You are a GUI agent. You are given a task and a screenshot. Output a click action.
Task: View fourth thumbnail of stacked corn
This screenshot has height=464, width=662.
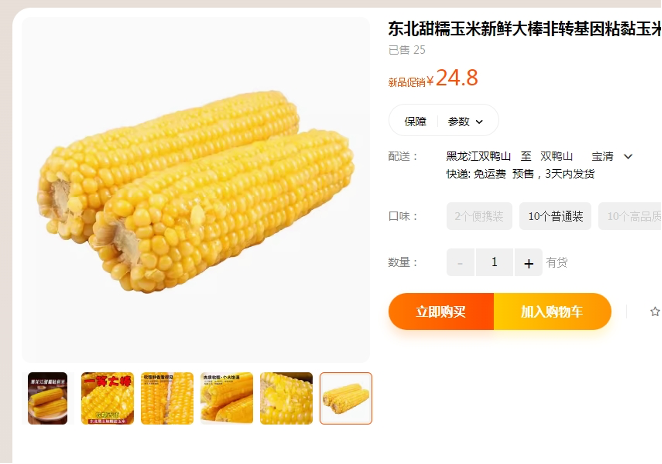click(x=227, y=398)
